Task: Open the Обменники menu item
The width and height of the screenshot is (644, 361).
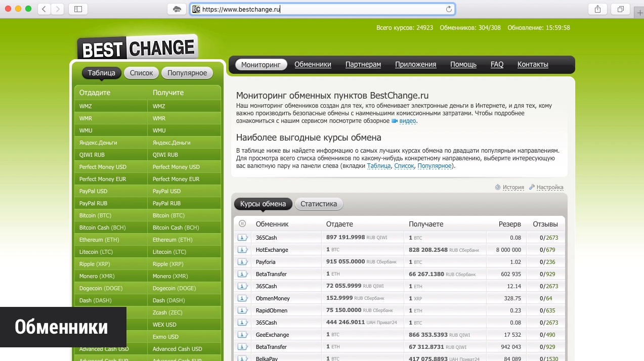Action: (313, 64)
